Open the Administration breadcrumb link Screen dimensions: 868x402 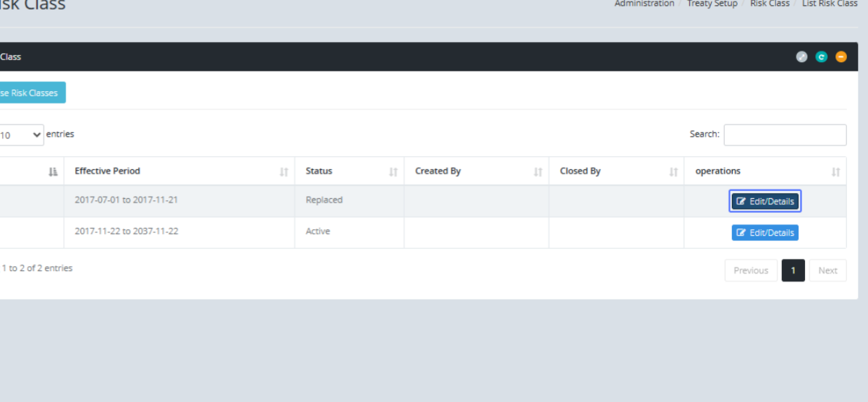tap(644, 4)
